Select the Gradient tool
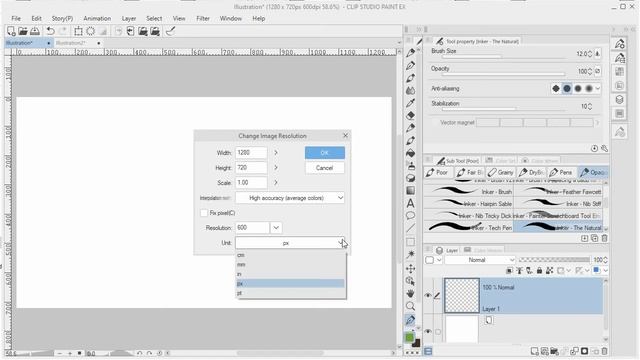 [411, 191]
